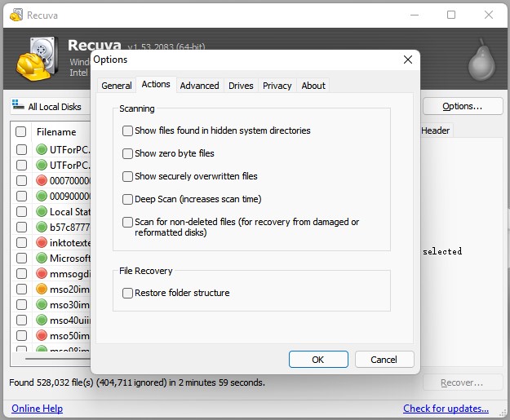
Task: Click the Recover... button
Action: [x=463, y=382]
